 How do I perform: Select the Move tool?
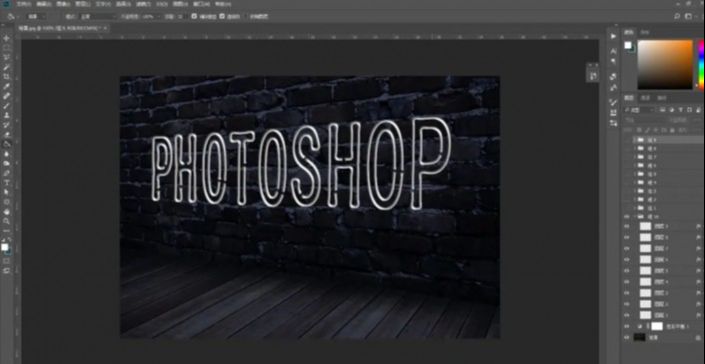coord(6,38)
